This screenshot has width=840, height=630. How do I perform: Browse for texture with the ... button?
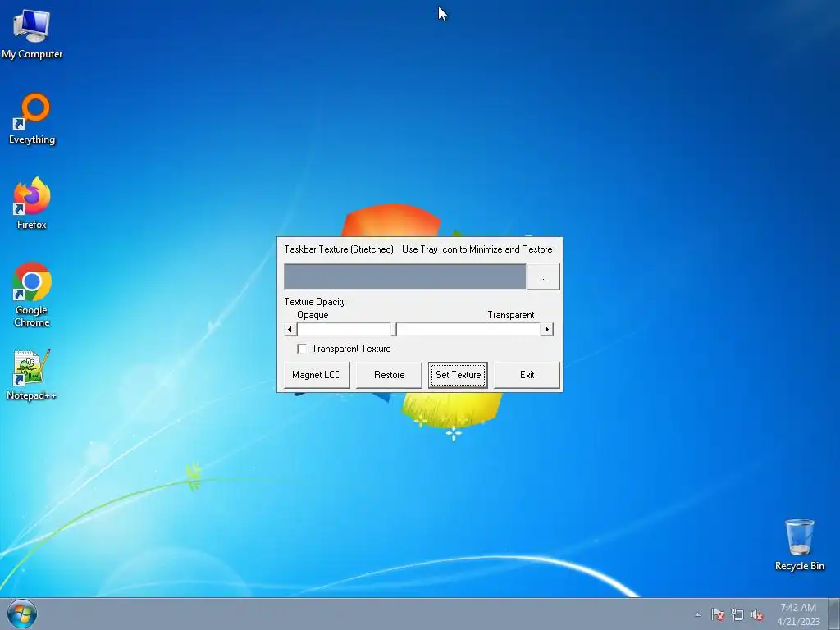coord(543,276)
